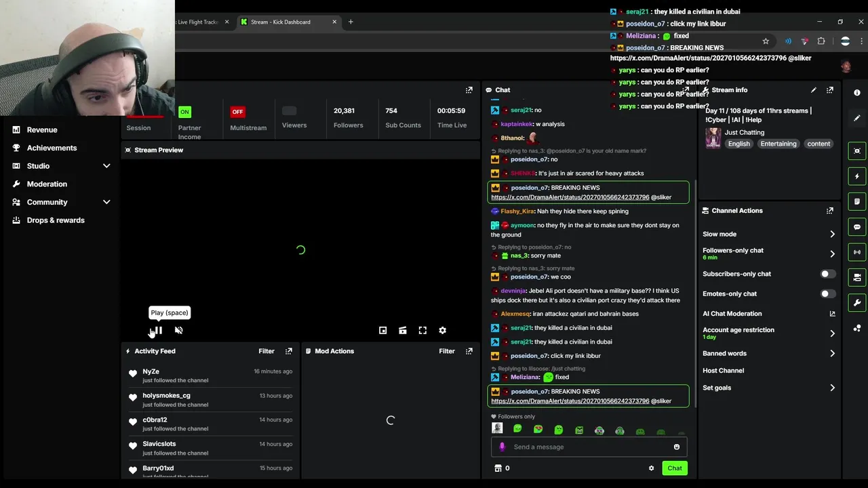The image size is (868, 488).
Task: Expand Set goals options
Action: (832, 388)
